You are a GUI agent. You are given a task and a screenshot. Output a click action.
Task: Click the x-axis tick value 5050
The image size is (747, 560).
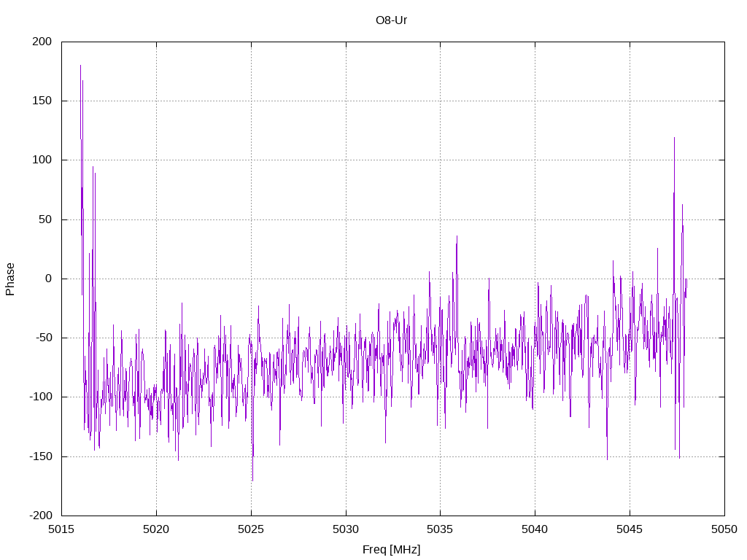724,529
